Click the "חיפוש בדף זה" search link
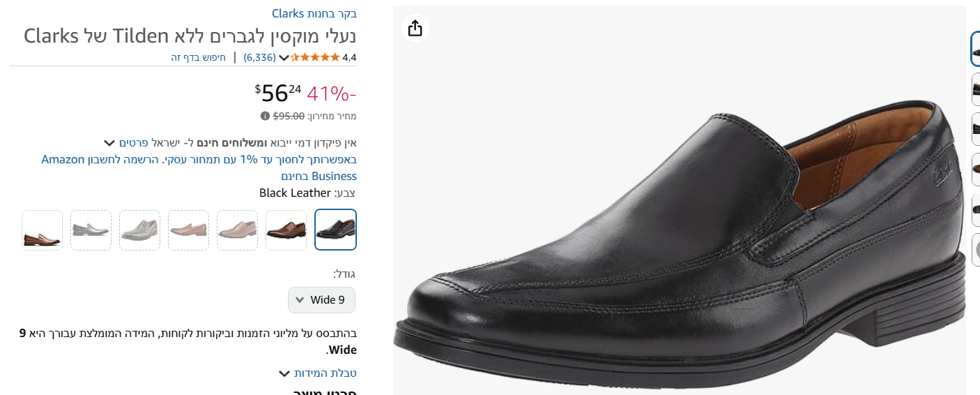This screenshot has width=980, height=395. coord(199,57)
